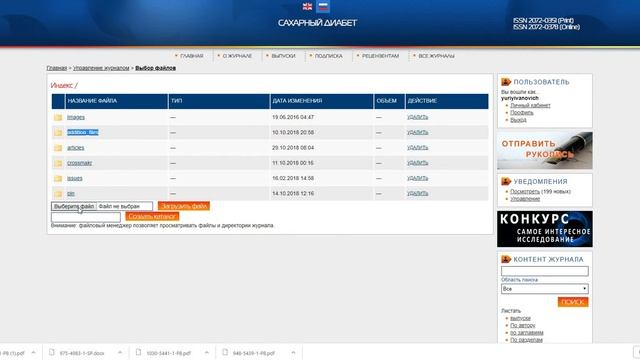Open the Рецензентам menu item
Screen dimensions: 640x360
point(380,56)
